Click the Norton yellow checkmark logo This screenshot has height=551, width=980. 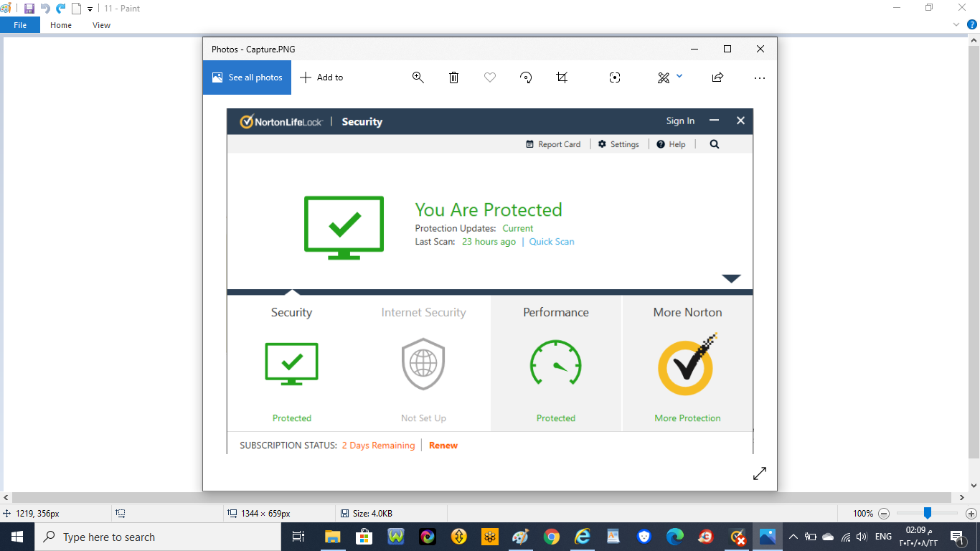pyautogui.click(x=687, y=364)
